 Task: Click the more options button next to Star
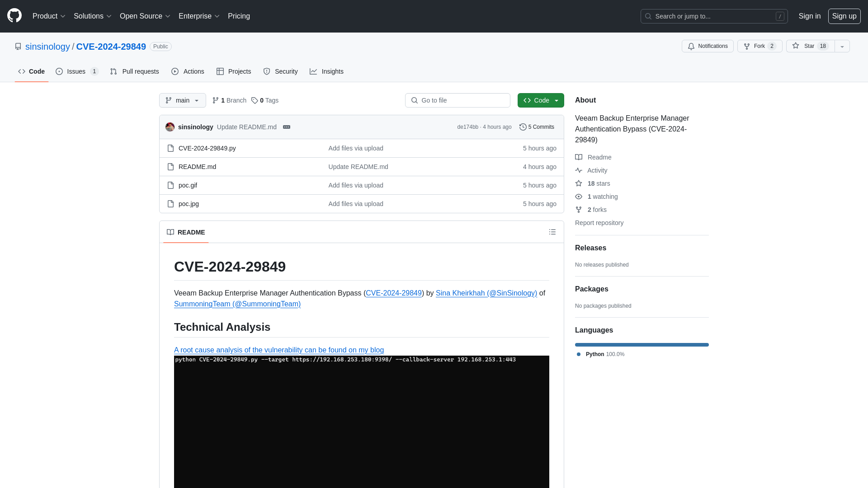click(842, 46)
